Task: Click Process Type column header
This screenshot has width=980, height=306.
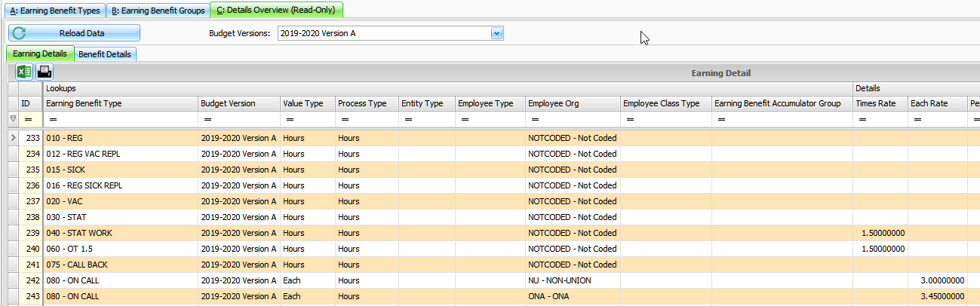Action: (x=367, y=103)
